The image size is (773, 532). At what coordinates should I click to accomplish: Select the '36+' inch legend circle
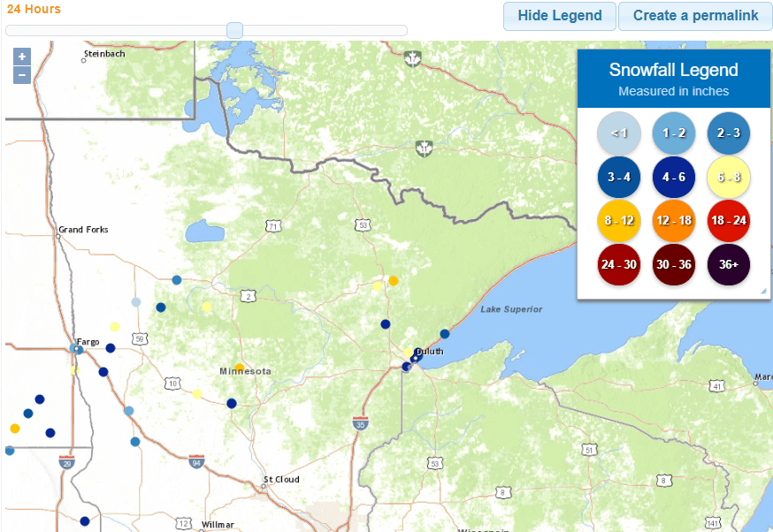[x=728, y=264]
